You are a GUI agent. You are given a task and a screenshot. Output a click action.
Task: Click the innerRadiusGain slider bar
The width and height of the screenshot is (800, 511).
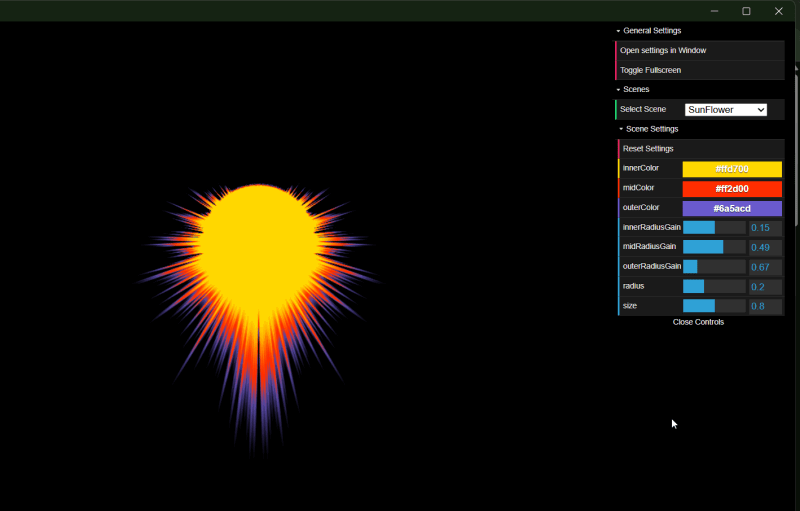[x=714, y=228]
